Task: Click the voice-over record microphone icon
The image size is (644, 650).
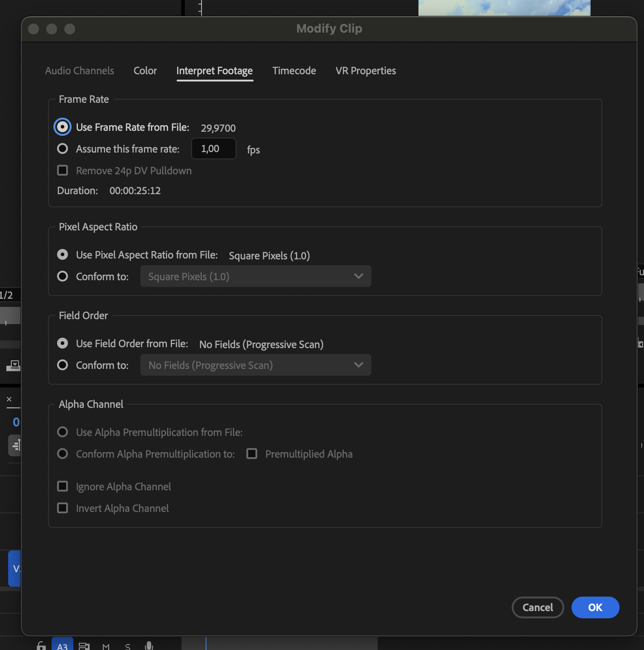Action: point(149,646)
